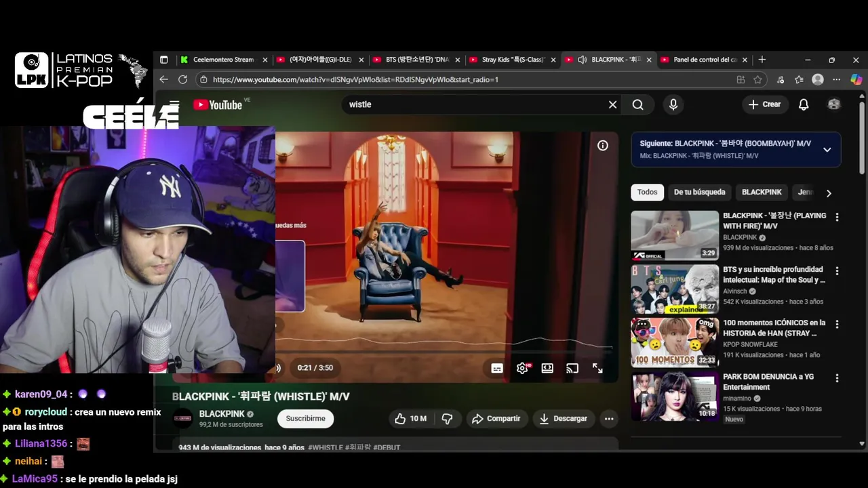868x488 pixels.
Task: Mute the BLACKPINK tab audio icon
Action: tap(582, 60)
